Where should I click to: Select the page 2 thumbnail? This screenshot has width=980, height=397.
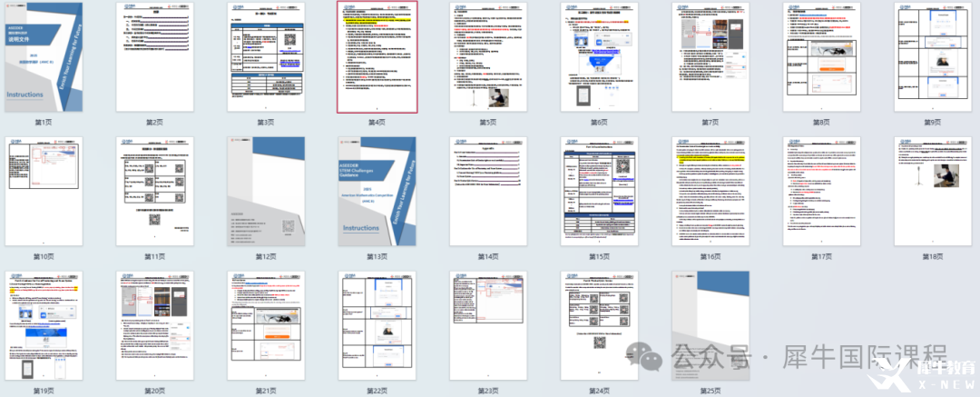[x=154, y=55]
